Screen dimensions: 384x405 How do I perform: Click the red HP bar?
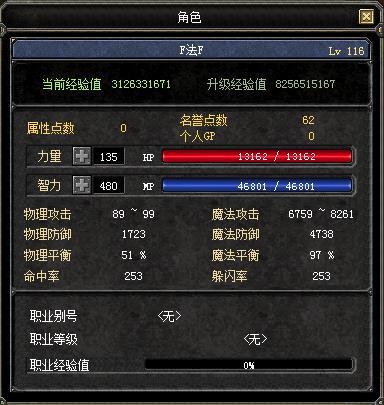click(257, 156)
